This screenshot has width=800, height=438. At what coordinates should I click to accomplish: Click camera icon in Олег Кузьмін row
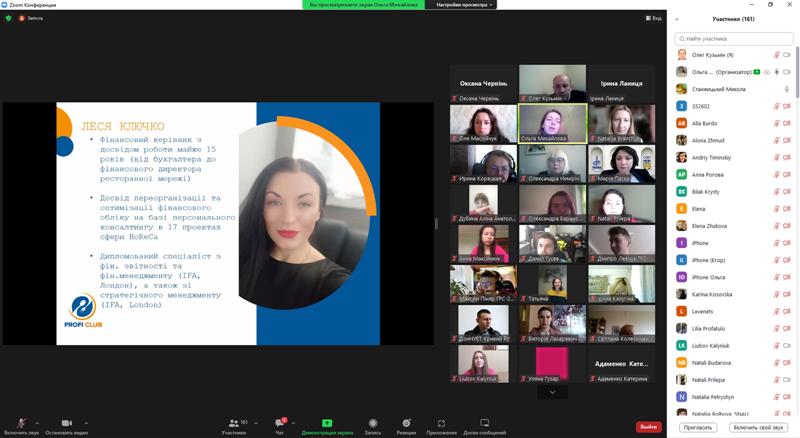(x=787, y=55)
